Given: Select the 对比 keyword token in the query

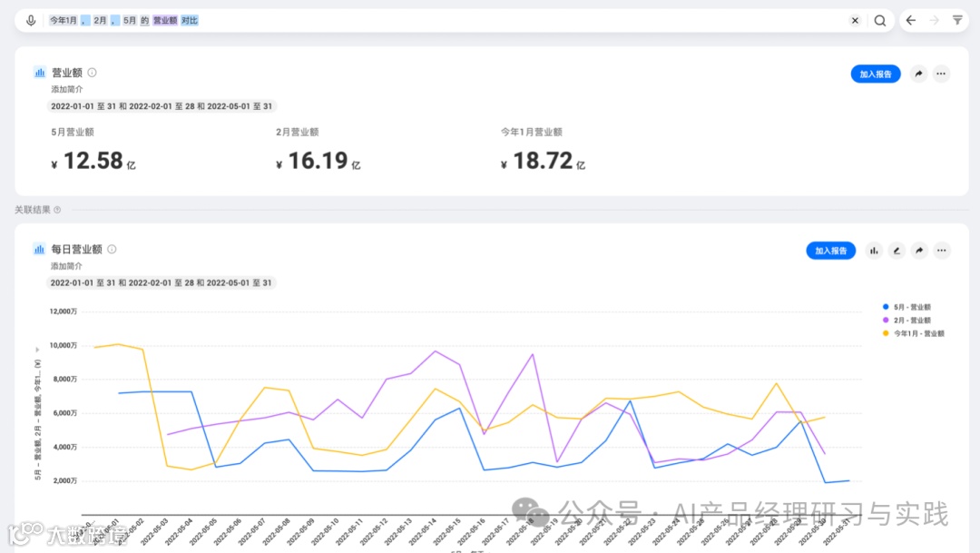Looking at the screenshot, I should (190, 21).
